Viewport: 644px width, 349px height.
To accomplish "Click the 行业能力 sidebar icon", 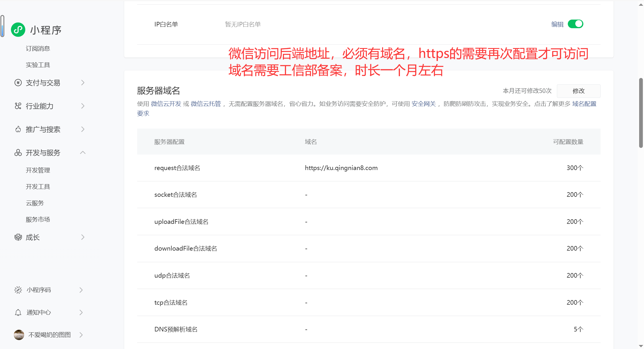I will (x=18, y=106).
